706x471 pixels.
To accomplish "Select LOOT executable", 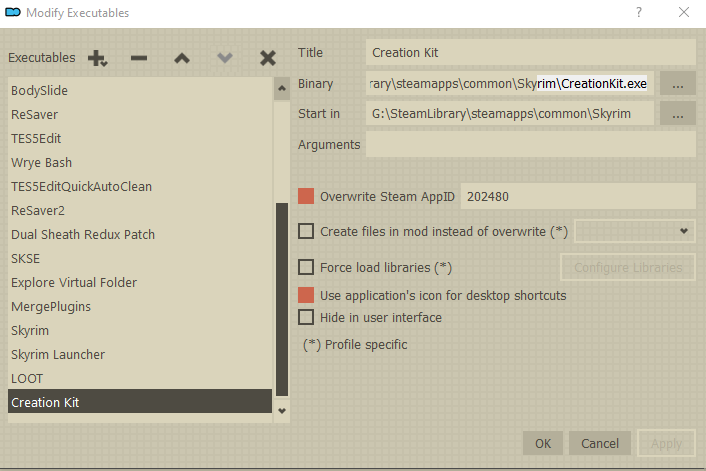I will click(x=140, y=378).
